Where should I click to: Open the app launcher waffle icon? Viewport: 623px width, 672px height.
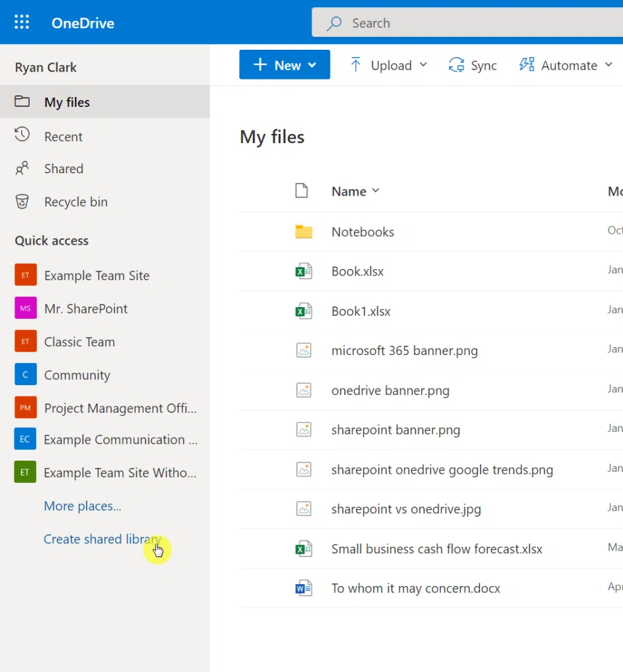(22, 22)
